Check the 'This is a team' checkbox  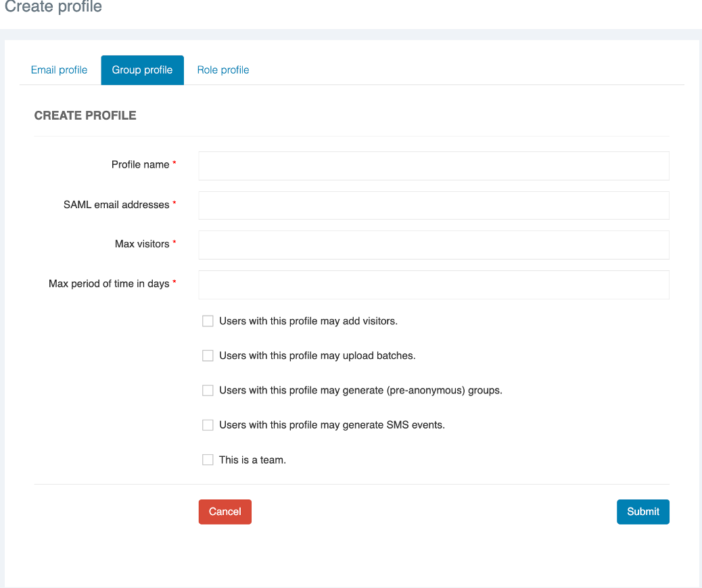208,460
